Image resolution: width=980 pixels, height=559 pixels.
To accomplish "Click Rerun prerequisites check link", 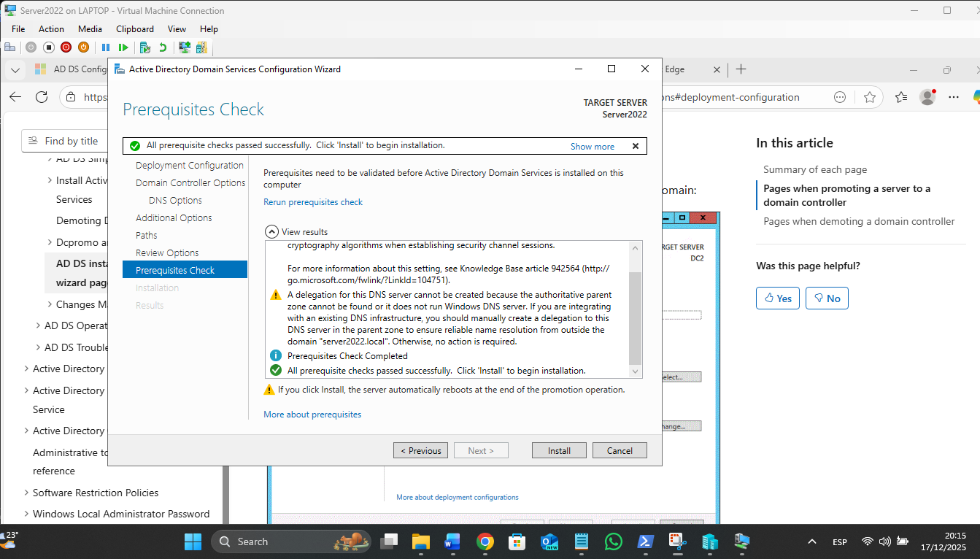I will click(313, 202).
